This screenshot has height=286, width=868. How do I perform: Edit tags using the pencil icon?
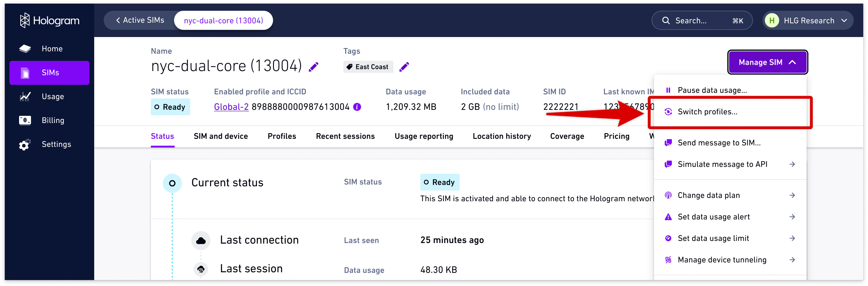pyautogui.click(x=404, y=67)
